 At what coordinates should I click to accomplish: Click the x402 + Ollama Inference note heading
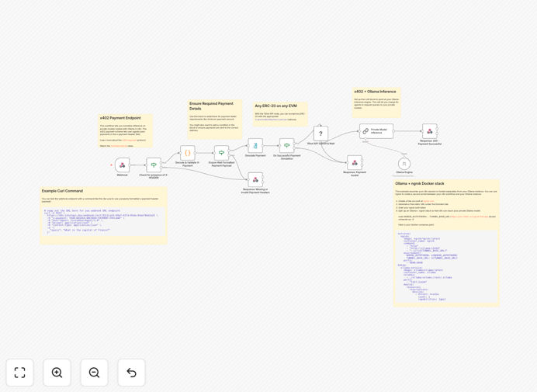(375, 92)
